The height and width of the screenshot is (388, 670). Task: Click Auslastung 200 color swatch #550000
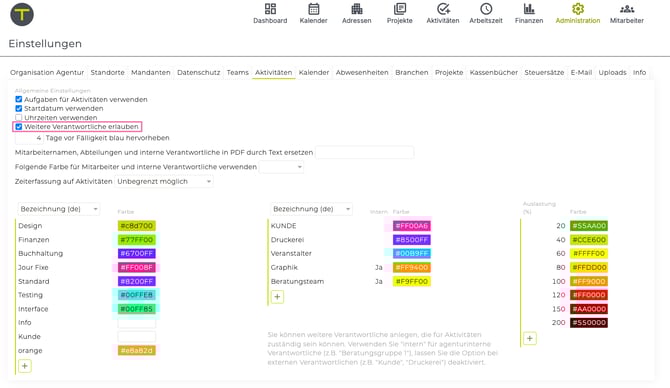click(x=589, y=323)
